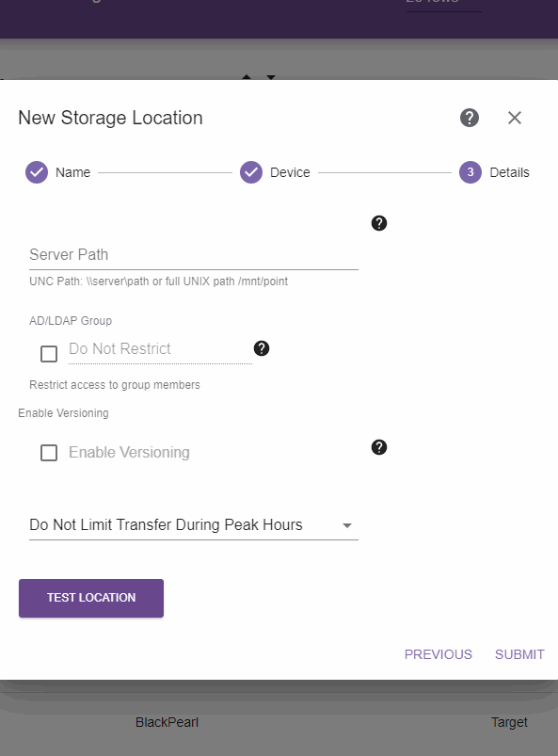Open dialog help icon beside title

coord(469,118)
